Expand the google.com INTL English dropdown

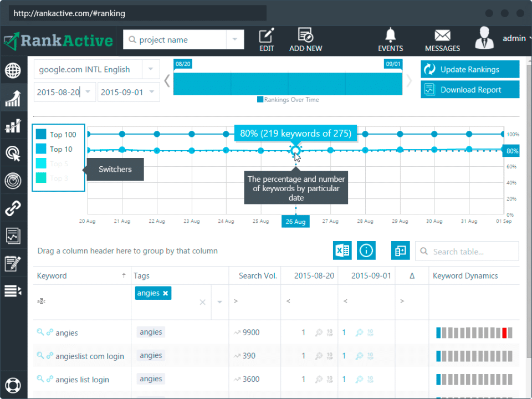click(151, 69)
